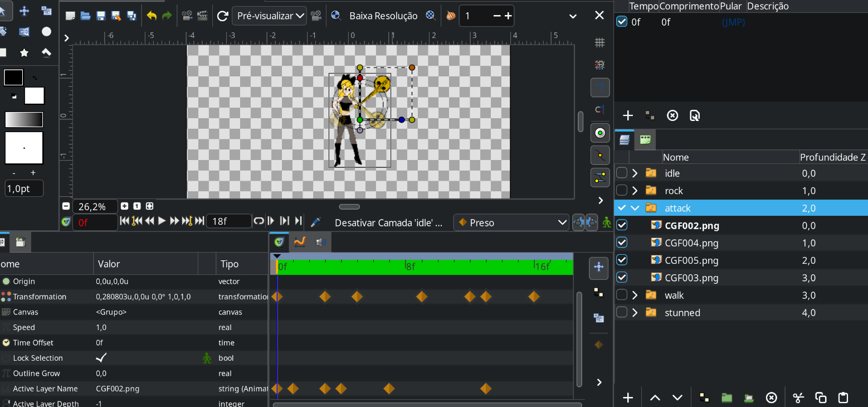Screen dimensions: 868x407
Task: Zoom out of the canvas
Action: pos(66,206)
